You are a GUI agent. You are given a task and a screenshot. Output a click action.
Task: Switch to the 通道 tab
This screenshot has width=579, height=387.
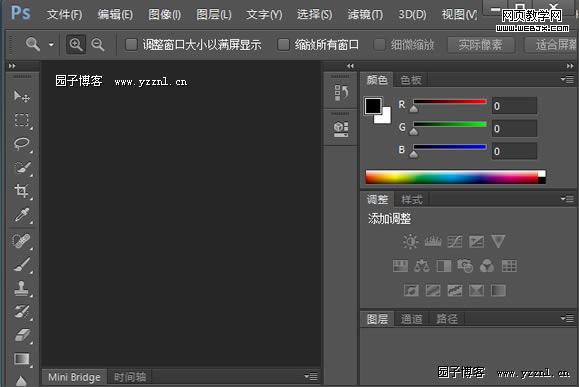point(411,319)
